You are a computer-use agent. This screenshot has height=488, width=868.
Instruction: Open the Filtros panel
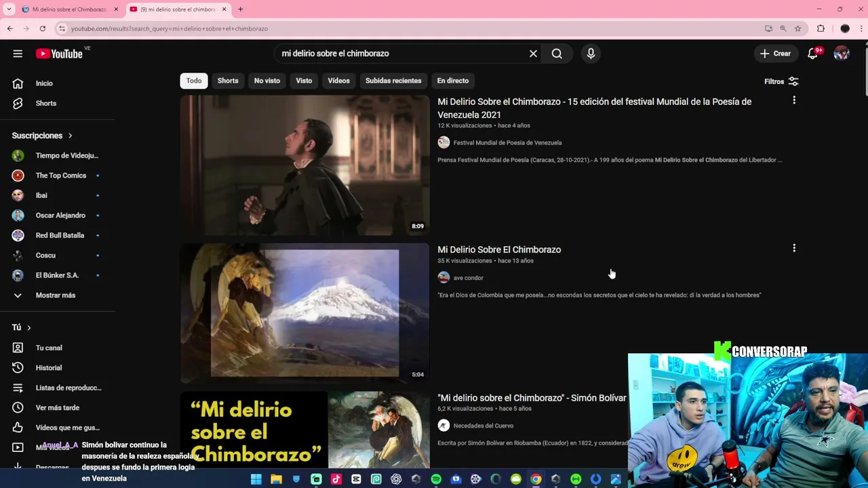coord(781,81)
